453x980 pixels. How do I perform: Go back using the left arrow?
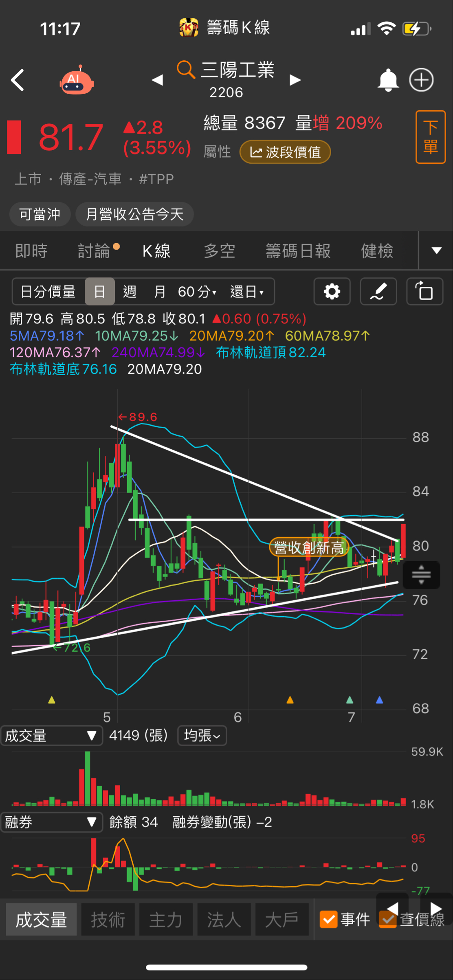coord(18,80)
